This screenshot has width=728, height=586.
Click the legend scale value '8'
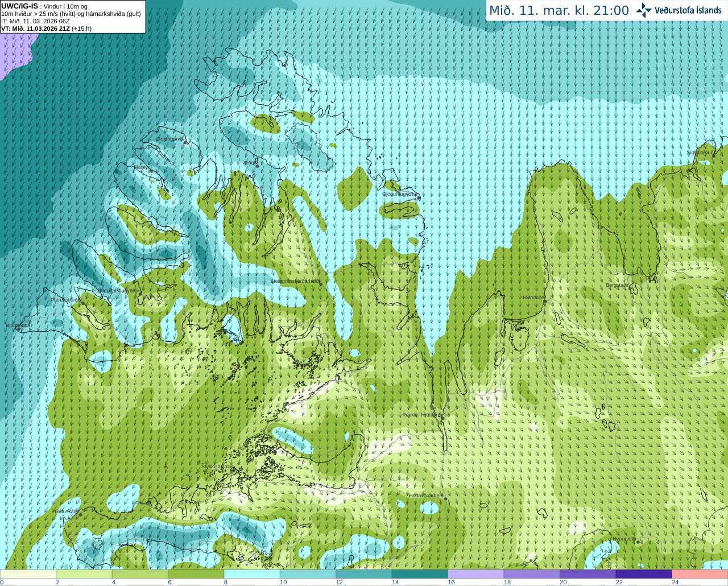[226, 582]
